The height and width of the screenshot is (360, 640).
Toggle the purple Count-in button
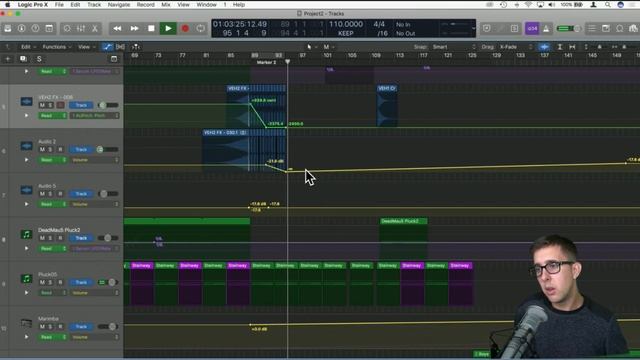[x=532, y=29]
